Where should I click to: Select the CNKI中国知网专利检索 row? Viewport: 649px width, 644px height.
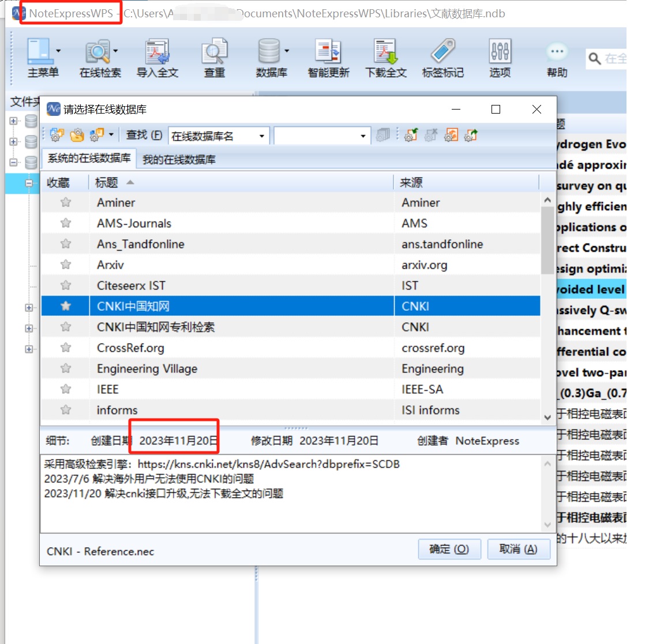[291, 327]
